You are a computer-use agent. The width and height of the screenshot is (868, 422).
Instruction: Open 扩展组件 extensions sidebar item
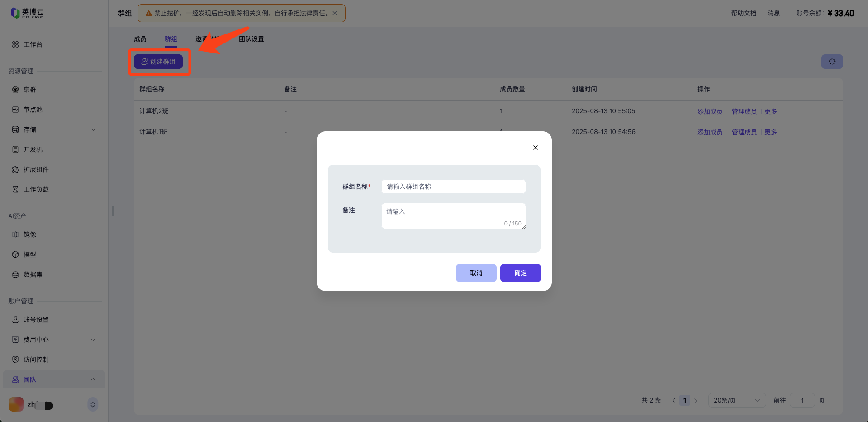[36, 169]
